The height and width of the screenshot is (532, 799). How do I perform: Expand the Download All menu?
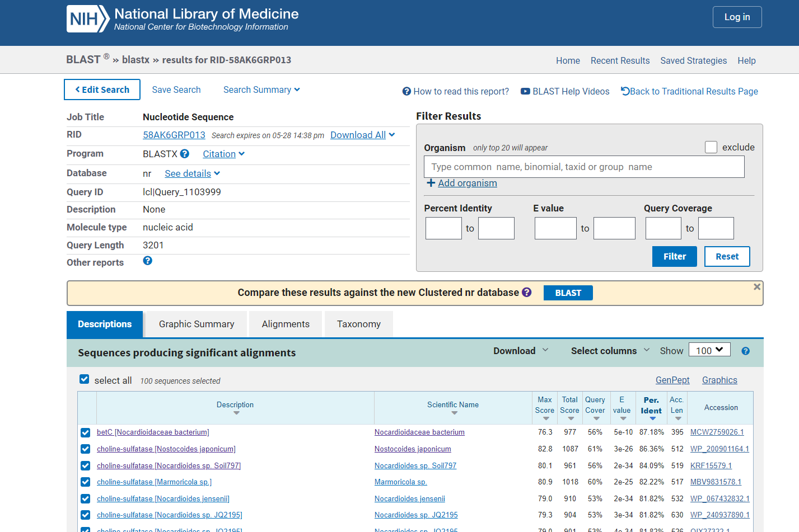pyautogui.click(x=363, y=135)
